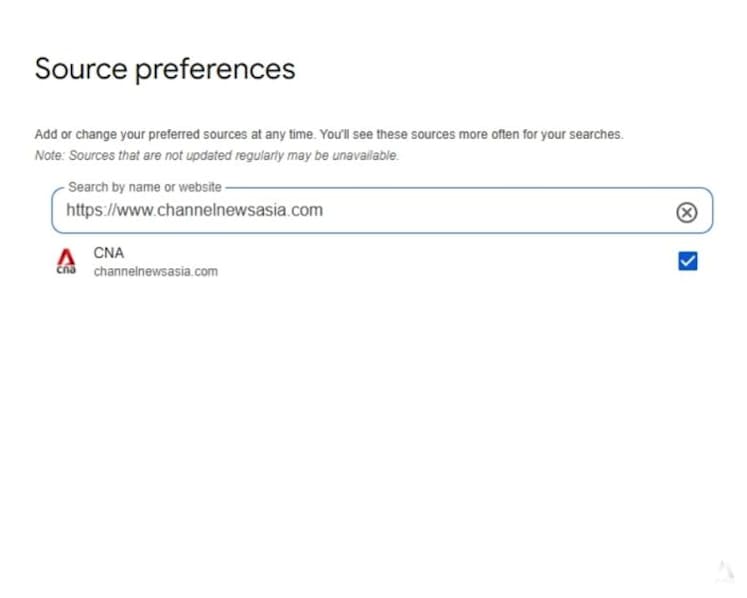Toggle the blue checkmark beside CNA
This screenshot has width=747, height=598.
click(687, 261)
